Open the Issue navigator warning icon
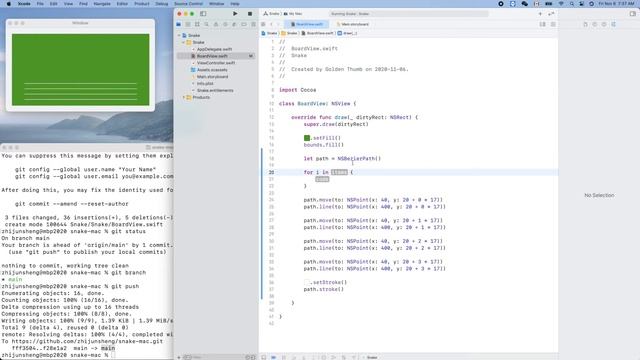Viewport: 640px width, 360px height. (x=216, y=24)
